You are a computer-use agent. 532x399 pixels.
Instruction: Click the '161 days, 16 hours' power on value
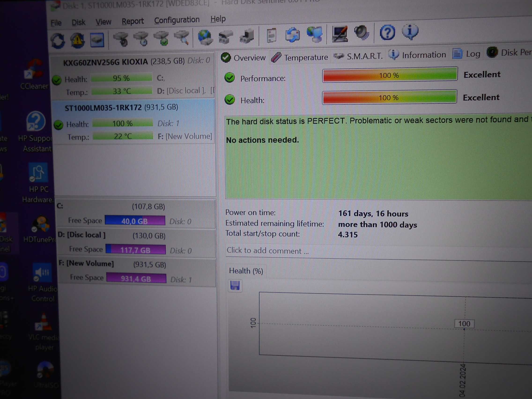pyautogui.click(x=373, y=214)
